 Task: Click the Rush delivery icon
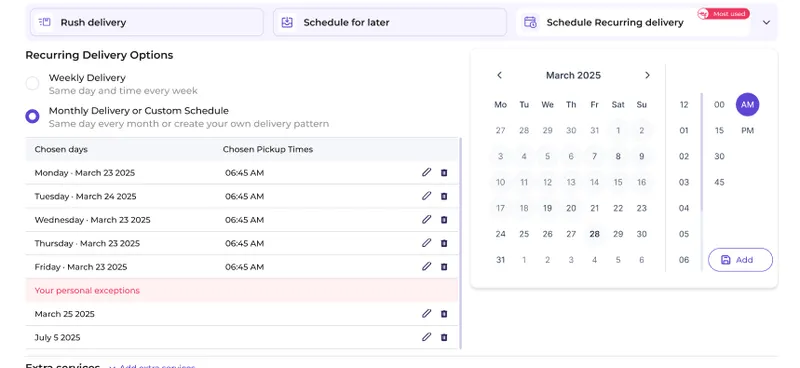44,22
